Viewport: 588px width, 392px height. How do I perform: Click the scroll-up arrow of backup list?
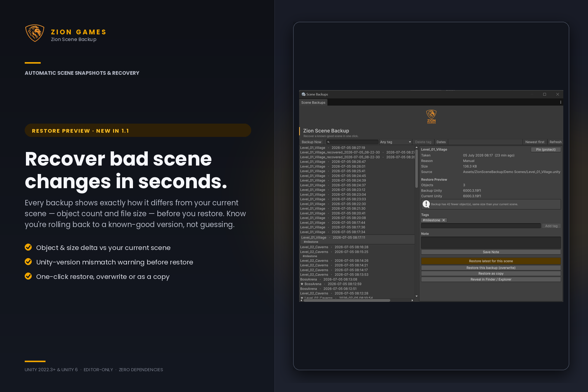coord(416,147)
